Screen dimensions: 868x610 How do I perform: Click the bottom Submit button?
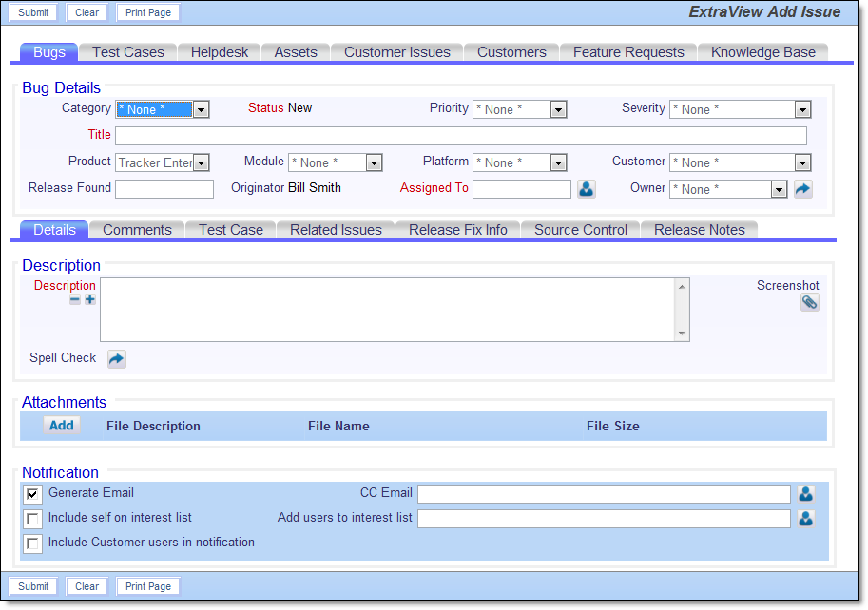pyautogui.click(x=33, y=586)
